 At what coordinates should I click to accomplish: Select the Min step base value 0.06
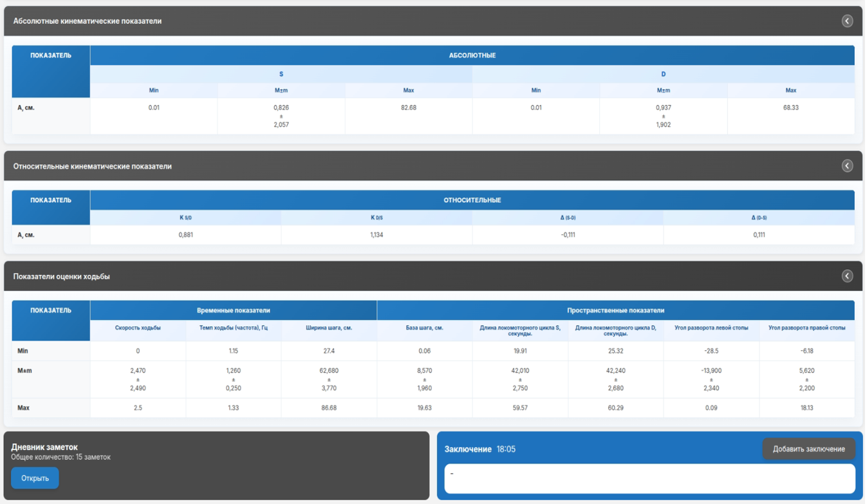coord(425,351)
